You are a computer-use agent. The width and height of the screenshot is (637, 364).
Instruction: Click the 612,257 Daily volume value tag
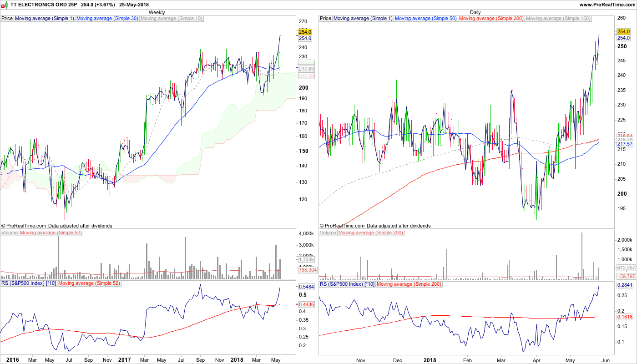coord(626,268)
